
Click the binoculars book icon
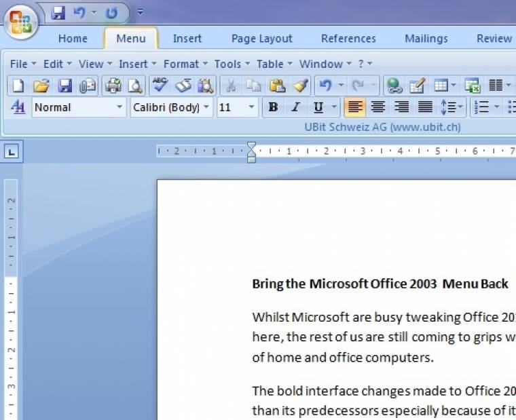tap(206, 86)
